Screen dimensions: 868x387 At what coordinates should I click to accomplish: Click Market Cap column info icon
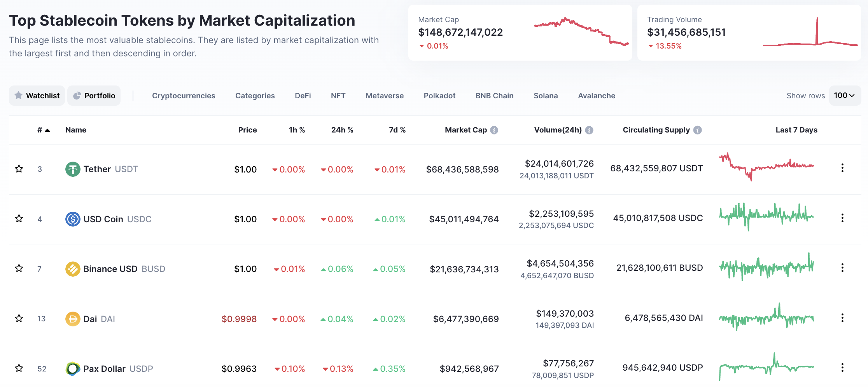pyautogui.click(x=494, y=130)
